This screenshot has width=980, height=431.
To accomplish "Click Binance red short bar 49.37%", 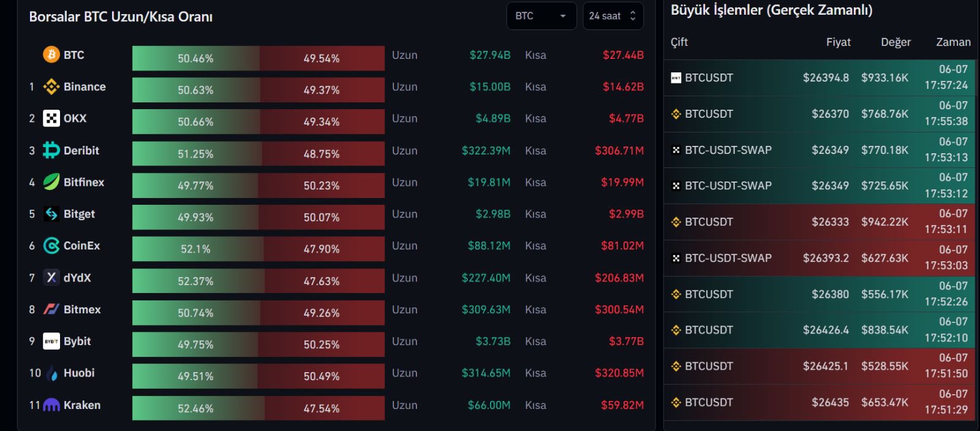I will click(322, 90).
